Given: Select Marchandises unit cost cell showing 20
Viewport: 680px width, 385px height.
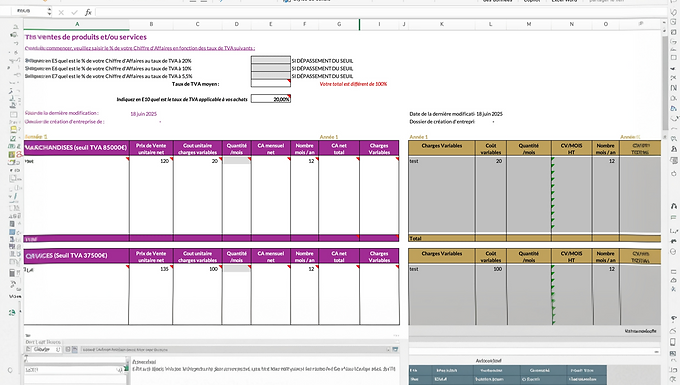Looking at the screenshot, I should click(x=197, y=161).
